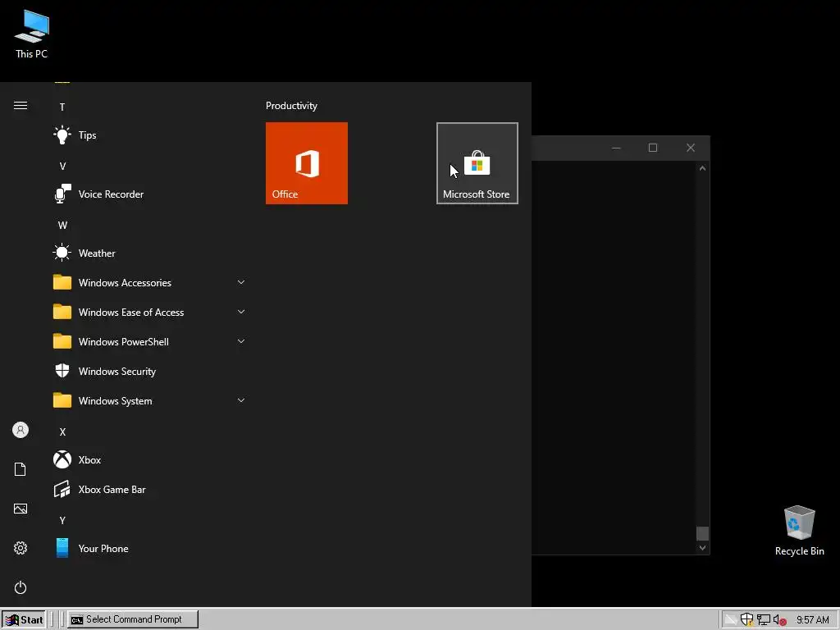Close the Command Prompt window
The image size is (840, 630).
pyautogui.click(x=691, y=148)
